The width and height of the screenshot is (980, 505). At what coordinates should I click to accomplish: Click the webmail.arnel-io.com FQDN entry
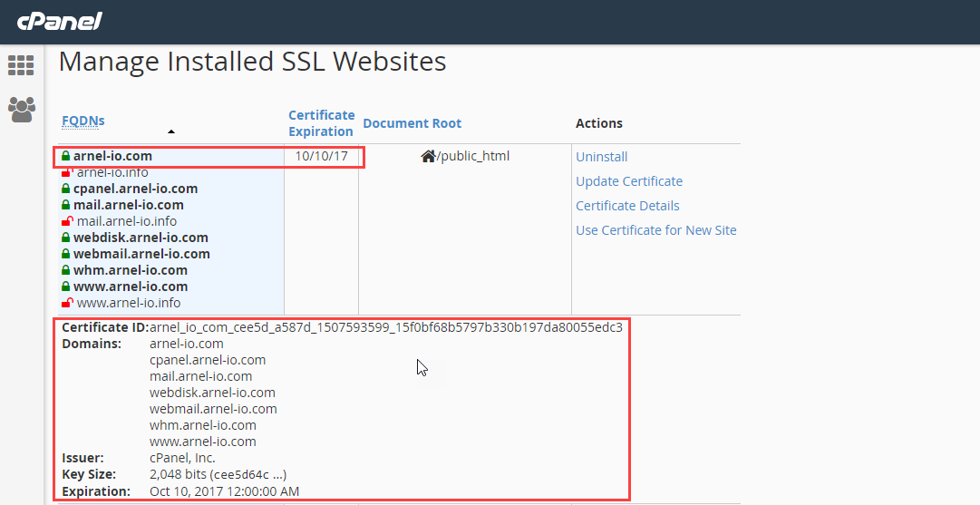[x=141, y=254]
